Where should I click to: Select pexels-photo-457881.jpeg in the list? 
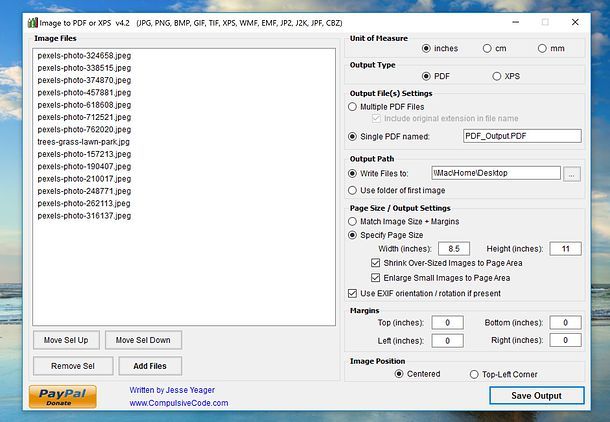coord(84,93)
